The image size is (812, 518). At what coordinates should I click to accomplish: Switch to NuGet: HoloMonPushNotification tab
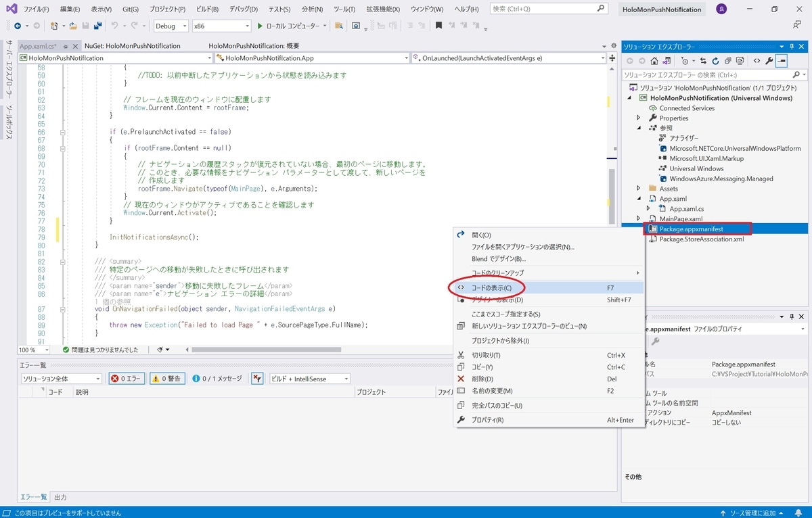pyautogui.click(x=133, y=46)
